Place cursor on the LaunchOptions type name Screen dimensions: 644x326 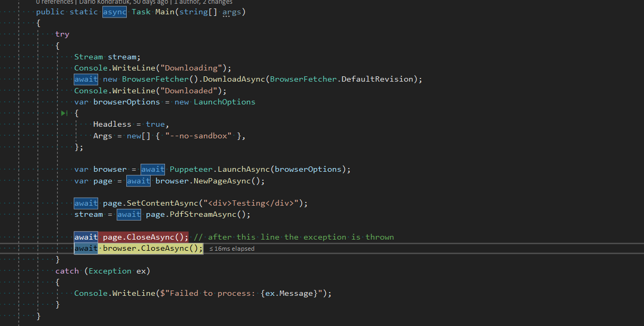click(224, 101)
